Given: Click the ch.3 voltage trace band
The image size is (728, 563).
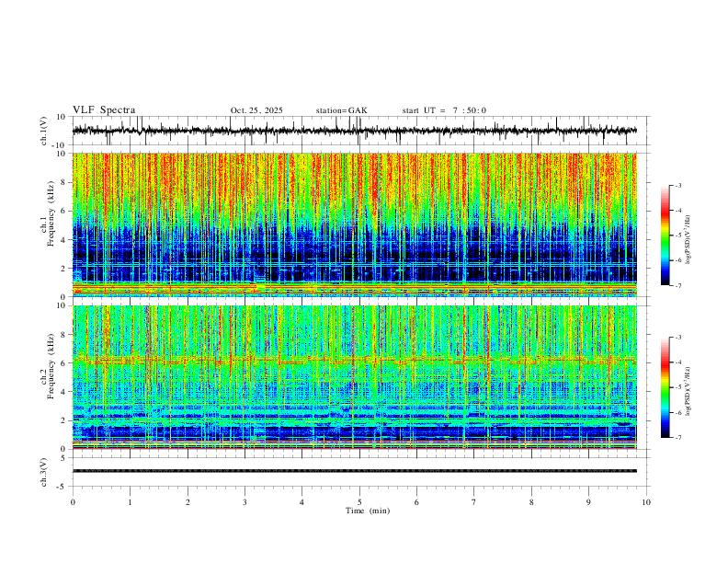Looking at the screenshot, I should (x=354, y=471).
